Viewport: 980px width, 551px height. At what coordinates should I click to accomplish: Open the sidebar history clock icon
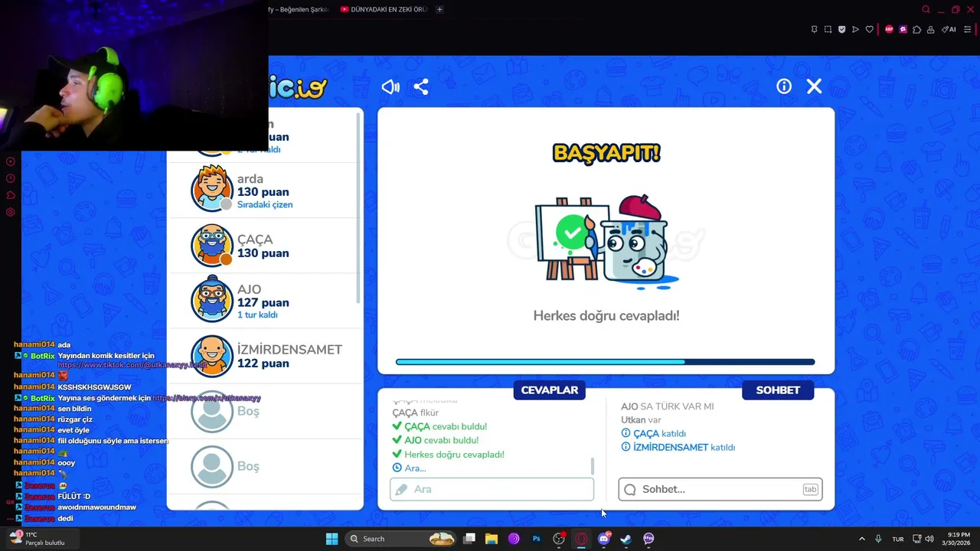pyautogui.click(x=11, y=178)
